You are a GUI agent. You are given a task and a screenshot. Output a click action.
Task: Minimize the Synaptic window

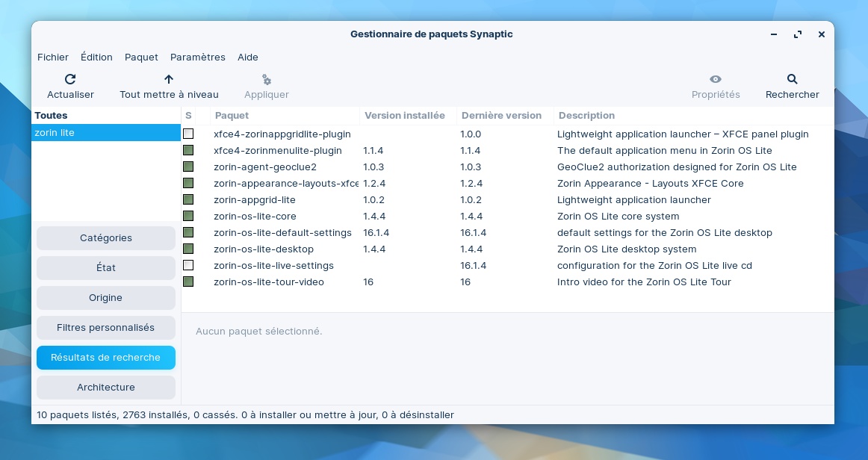pos(774,34)
